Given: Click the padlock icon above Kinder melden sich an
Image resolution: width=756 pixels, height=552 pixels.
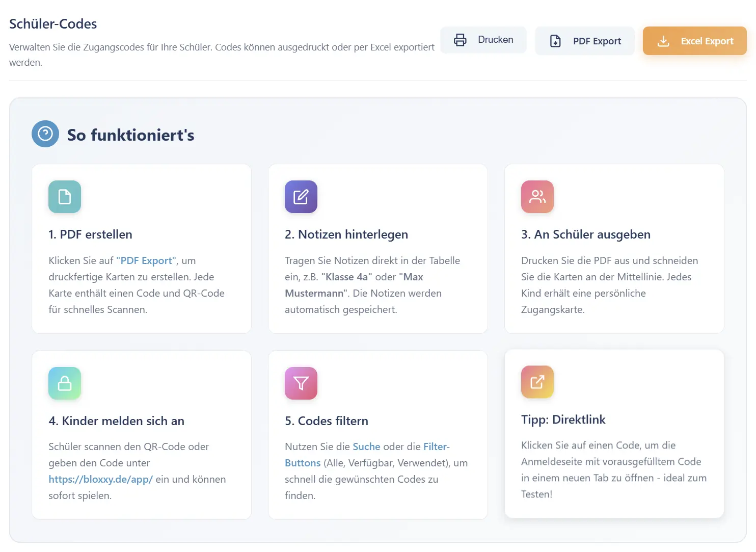Looking at the screenshot, I should [65, 383].
